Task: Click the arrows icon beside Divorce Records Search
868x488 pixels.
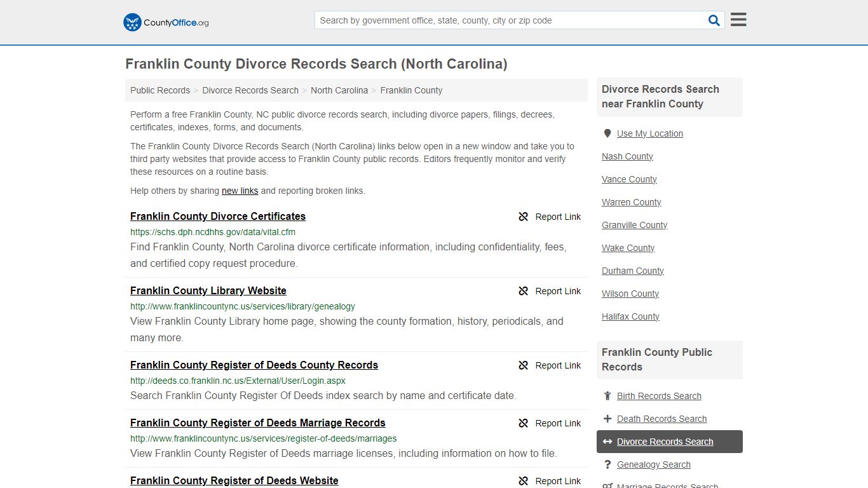Action: 607,442
